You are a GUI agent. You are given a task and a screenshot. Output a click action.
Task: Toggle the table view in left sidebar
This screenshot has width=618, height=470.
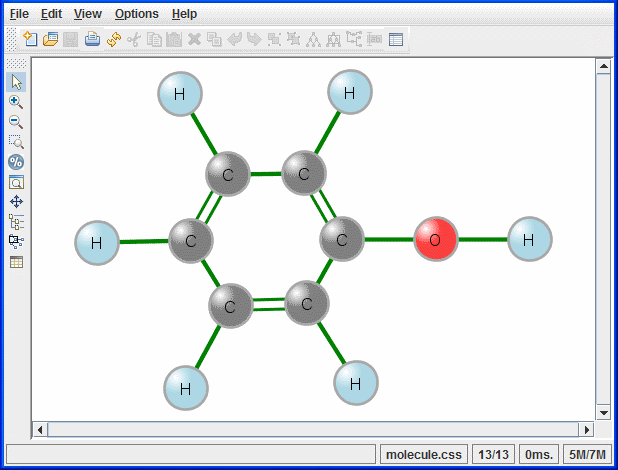16,262
